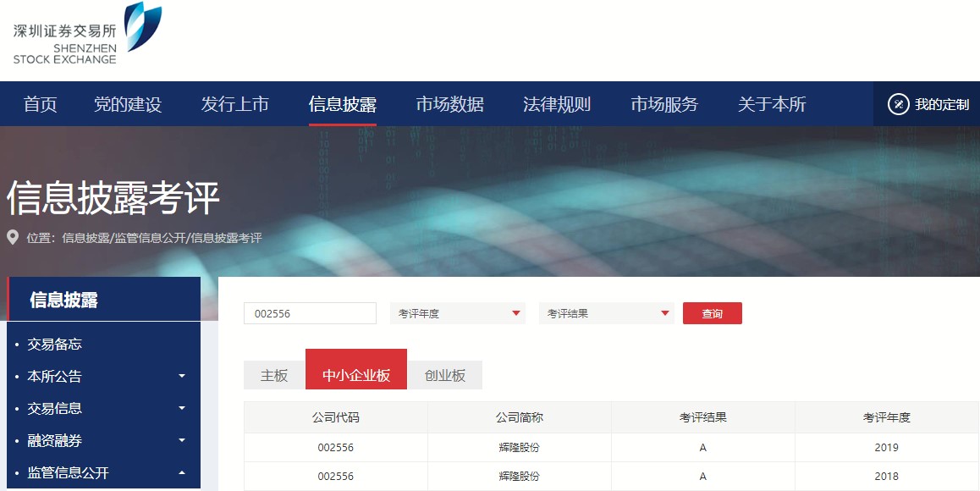Click the company code input field containing 002556
Image resolution: width=980 pixels, height=491 pixels.
tap(310, 313)
